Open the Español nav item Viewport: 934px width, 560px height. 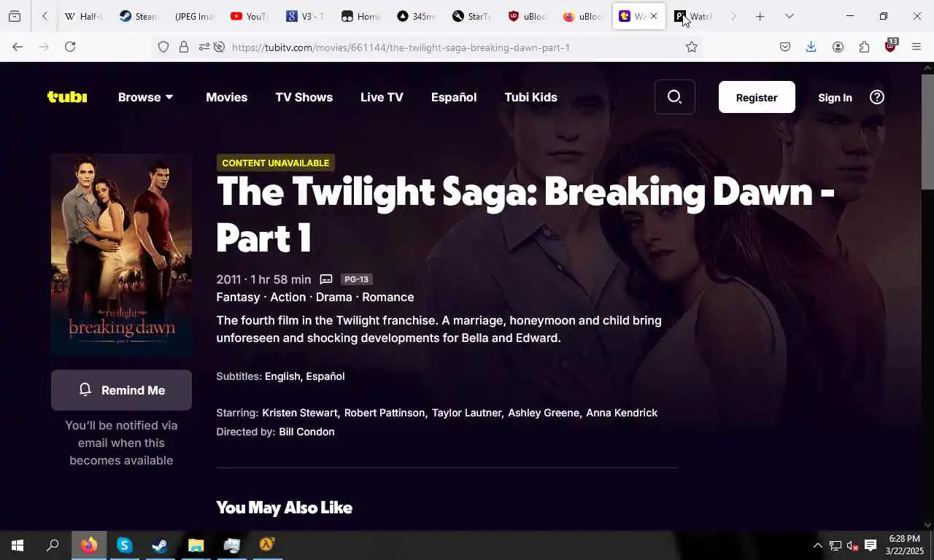pos(453,97)
